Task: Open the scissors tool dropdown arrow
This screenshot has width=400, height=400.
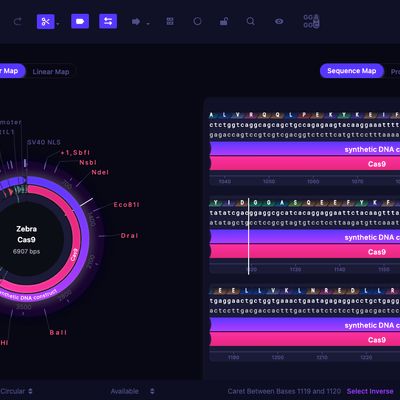Action: click(58, 24)
